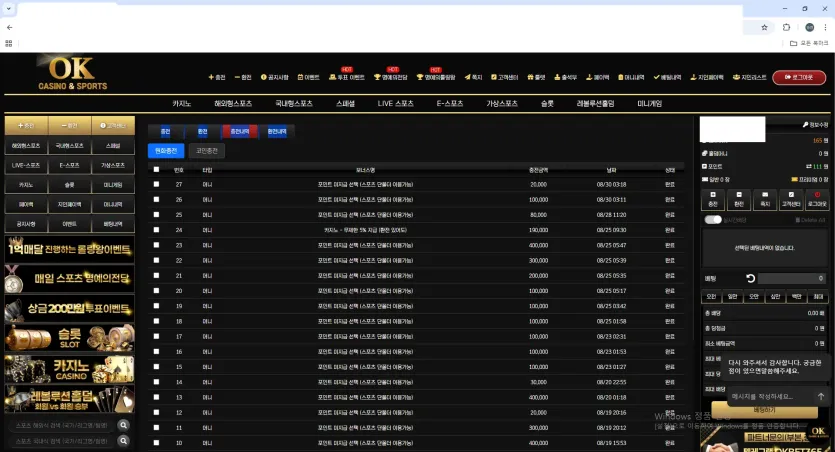Click 미니게임 button in left sidebar grid
Image resolution: width=835 pixels, height=452 pixels.
click(113, 185)
